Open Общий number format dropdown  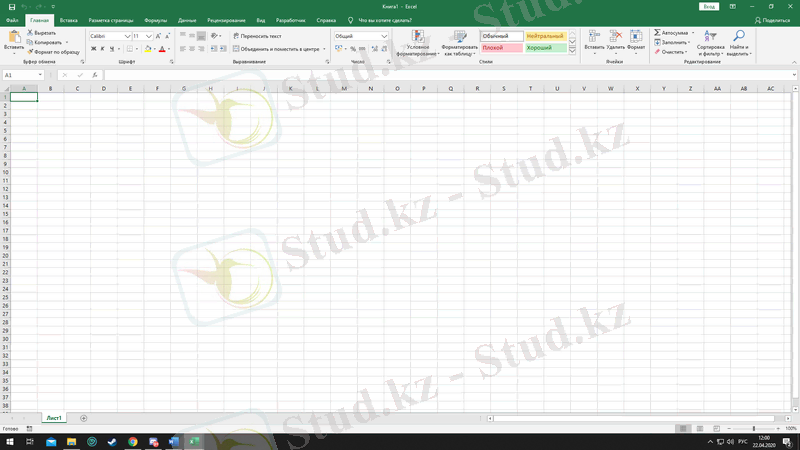pyautogui.click(x=384, y=36)
